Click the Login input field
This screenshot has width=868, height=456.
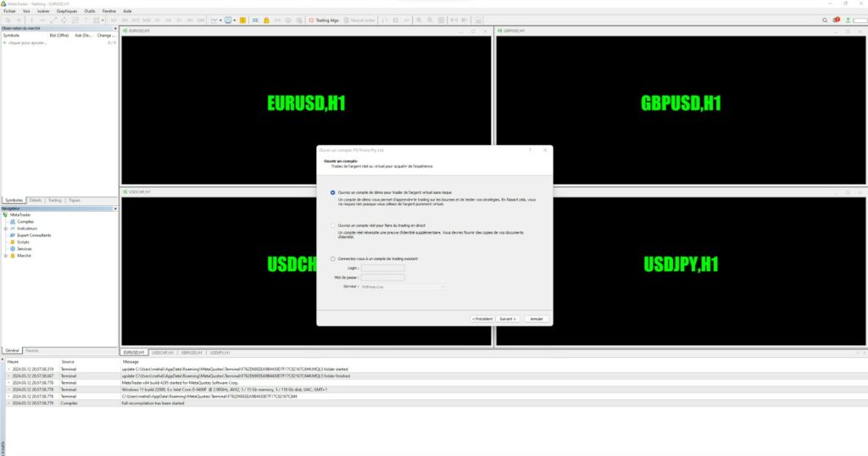[382, 268]
